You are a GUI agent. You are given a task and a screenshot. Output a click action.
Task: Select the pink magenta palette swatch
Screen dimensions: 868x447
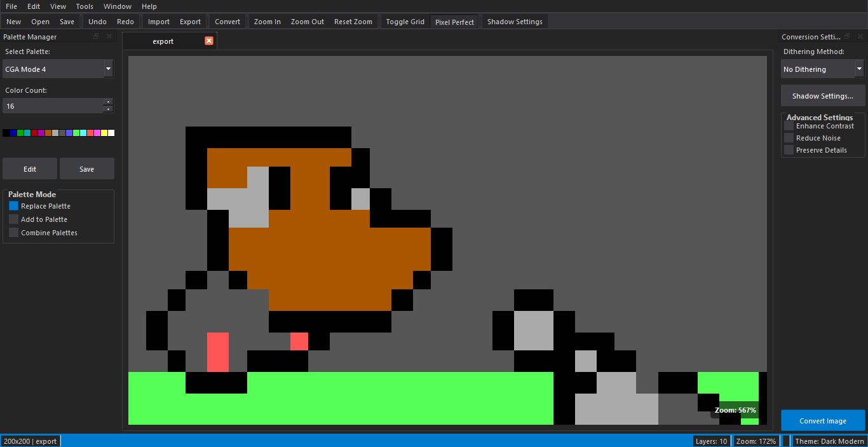click(97, 133)
